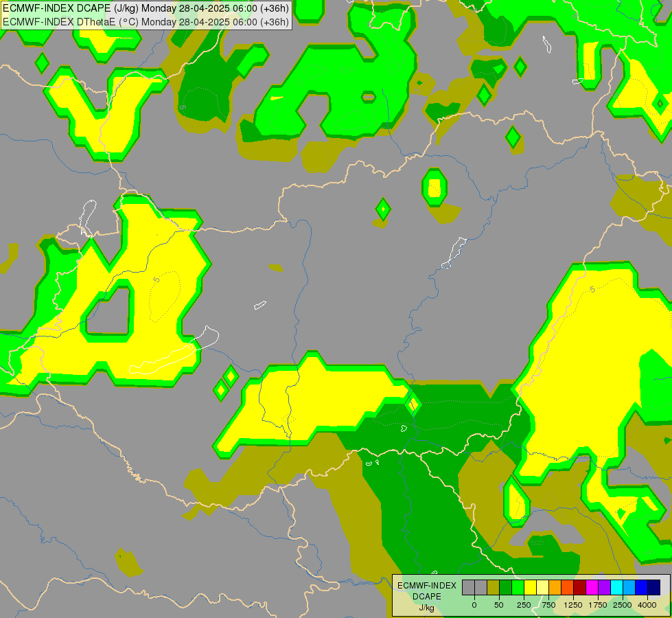The image size is (672, 618).
Task: Pick the orange legend swatch
Action: tap(555, 587)
